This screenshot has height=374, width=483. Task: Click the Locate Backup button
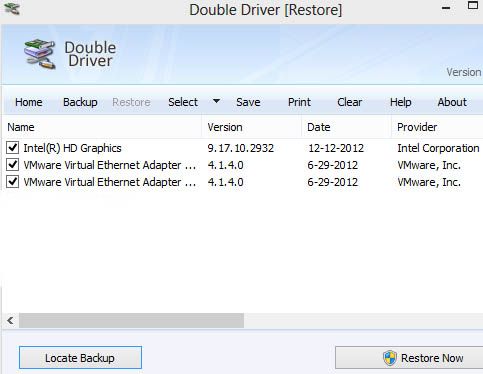[80, 358]
